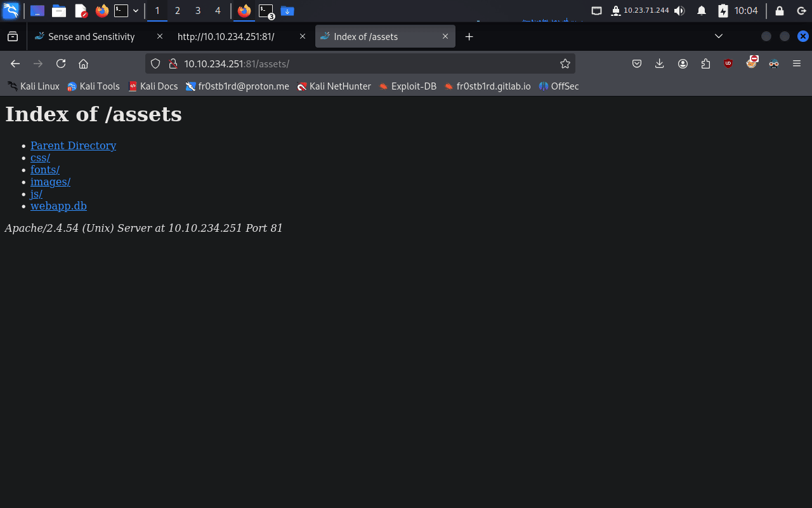The height and width of the screenshot is (508, 812).
Task: Click the Firefox reload page button
Action: tap(61, 63)
